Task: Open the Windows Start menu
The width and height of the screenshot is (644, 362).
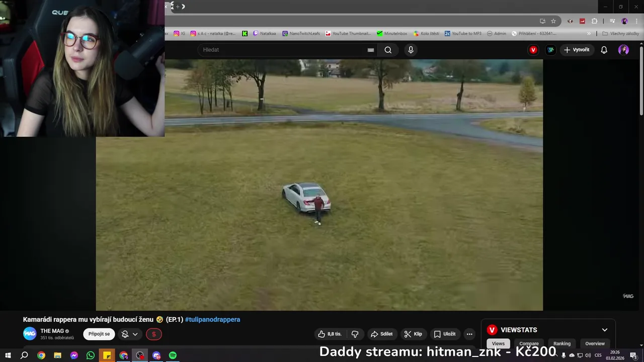Action: pos(8,355)
